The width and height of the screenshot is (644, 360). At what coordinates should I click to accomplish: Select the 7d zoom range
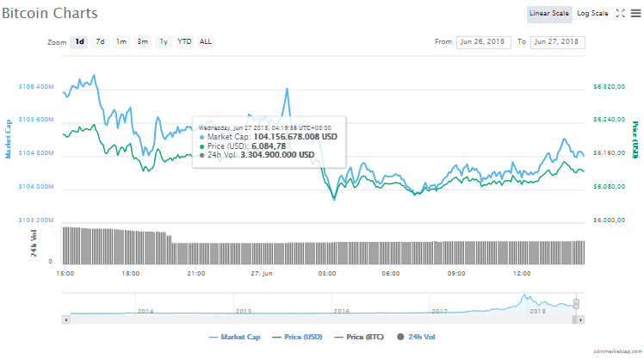[100, 42]
